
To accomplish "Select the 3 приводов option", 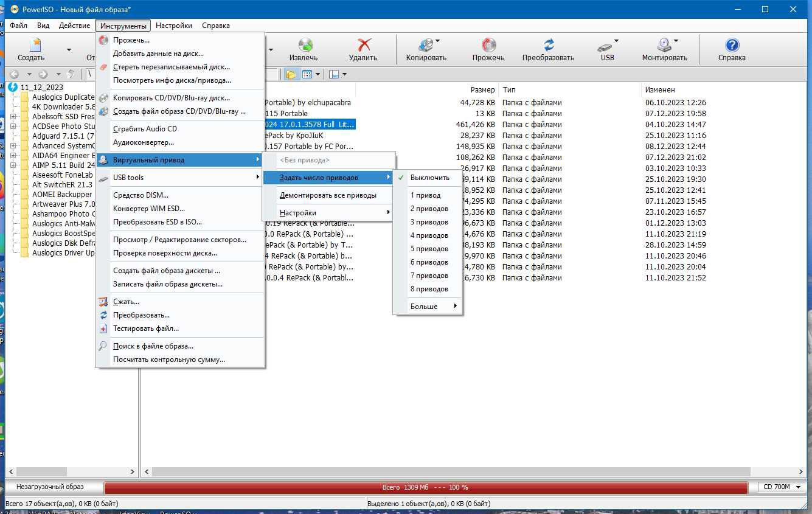I will pos(428,222).
